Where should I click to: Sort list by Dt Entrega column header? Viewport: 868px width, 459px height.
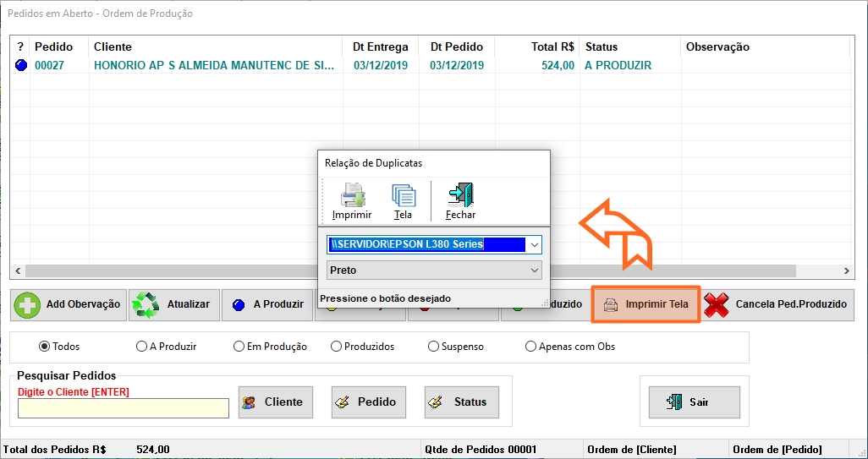click(380, 46)
